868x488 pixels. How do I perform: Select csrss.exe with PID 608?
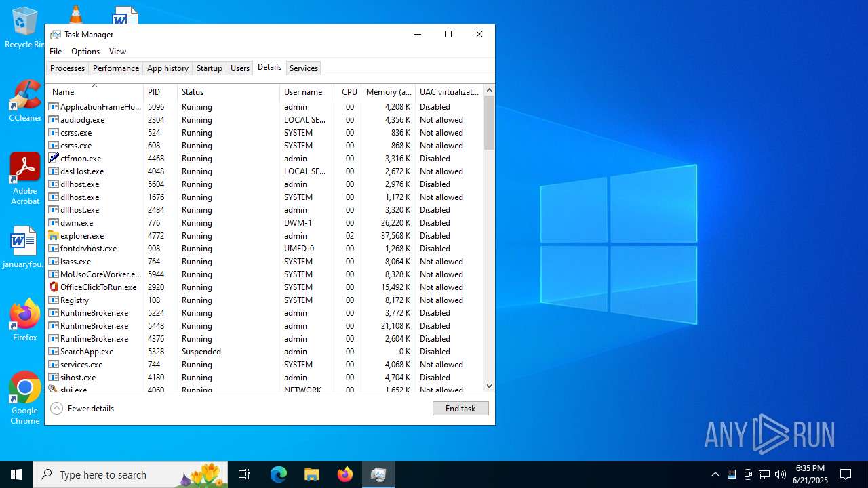pos(264,146)
